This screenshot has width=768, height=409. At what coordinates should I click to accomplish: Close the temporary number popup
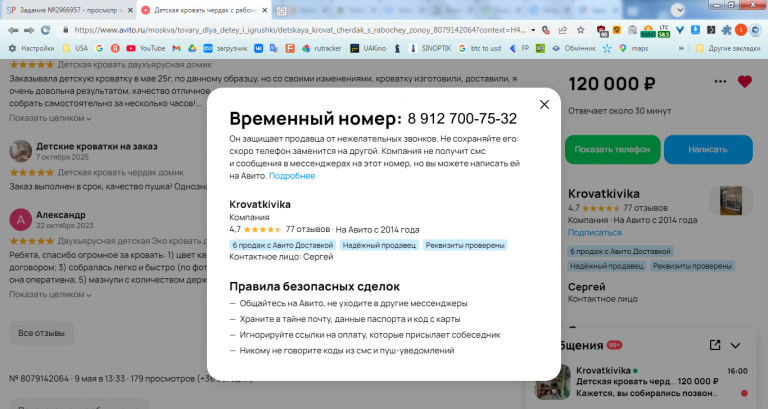[544, 104]
